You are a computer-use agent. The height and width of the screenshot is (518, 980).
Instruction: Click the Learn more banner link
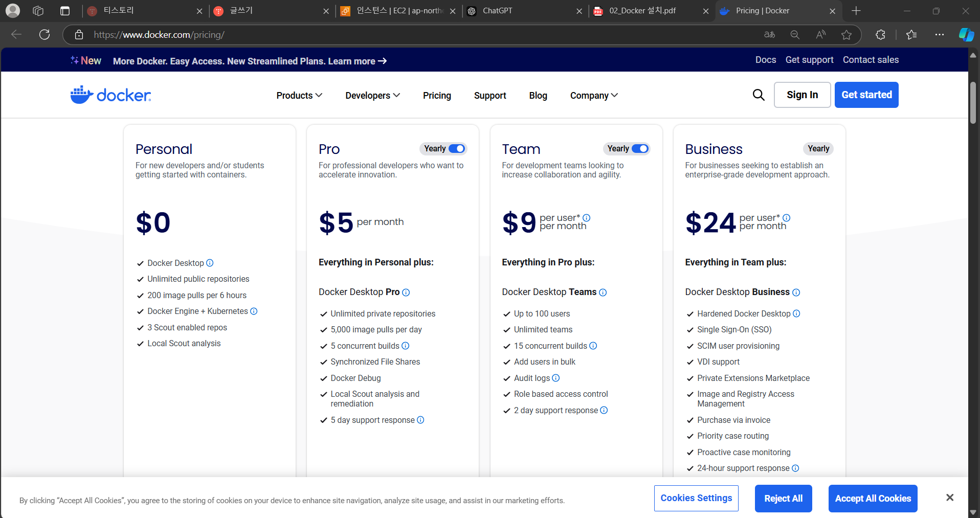tap(357, 61)
